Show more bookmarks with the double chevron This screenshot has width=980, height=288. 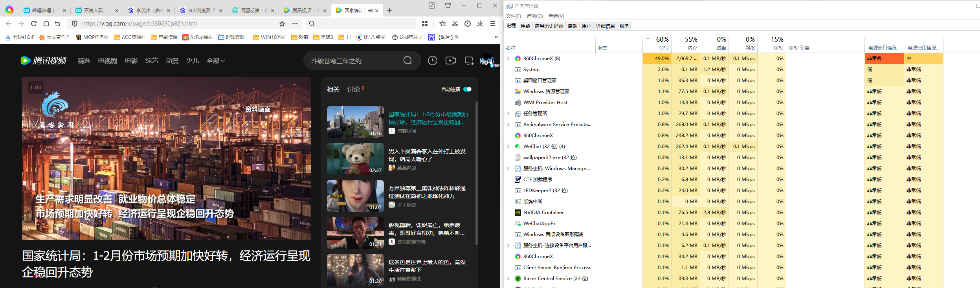[496, 37]
